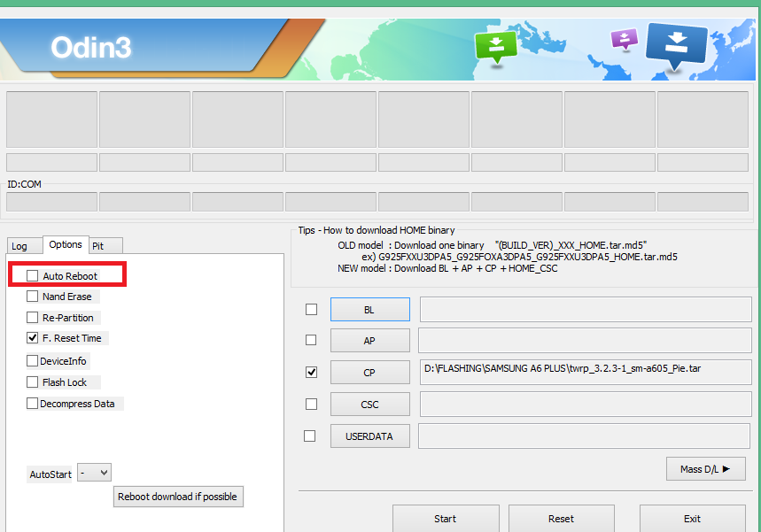This screenshot has width=761, height=532.
Task: Open the AutoStart dropdown
Action: [x=95, y=473]
